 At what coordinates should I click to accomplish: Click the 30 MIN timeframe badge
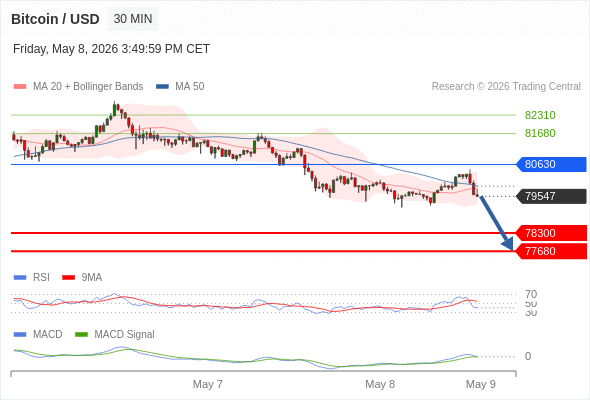click(x=133, y=19)
